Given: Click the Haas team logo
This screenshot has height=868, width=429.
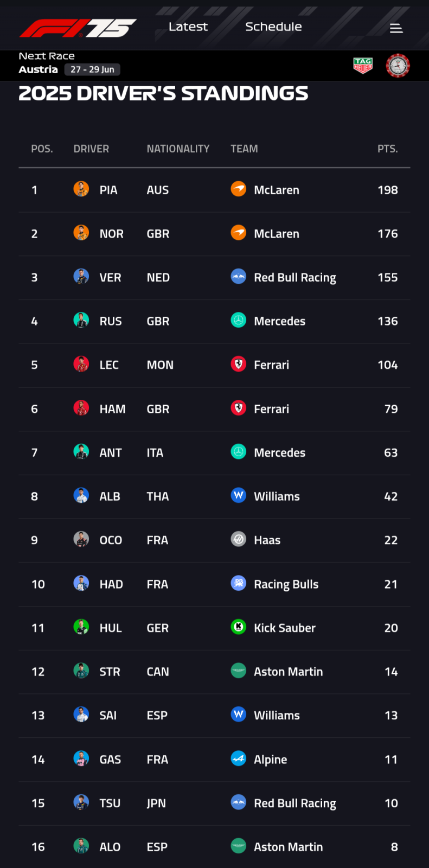Looking at the screenshot, I should point(239,539).
